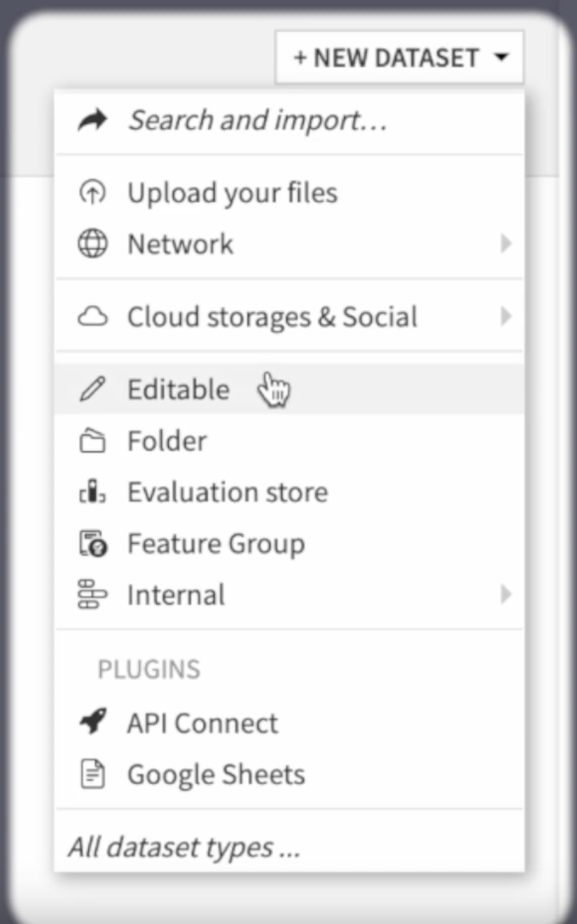Open All dataset types link

pos(183,846)
